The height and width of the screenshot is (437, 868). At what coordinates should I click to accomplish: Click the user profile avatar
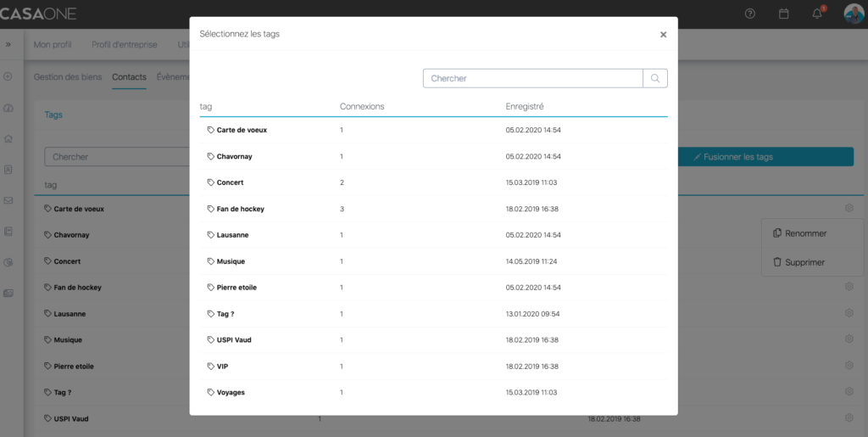coord(854,14)
